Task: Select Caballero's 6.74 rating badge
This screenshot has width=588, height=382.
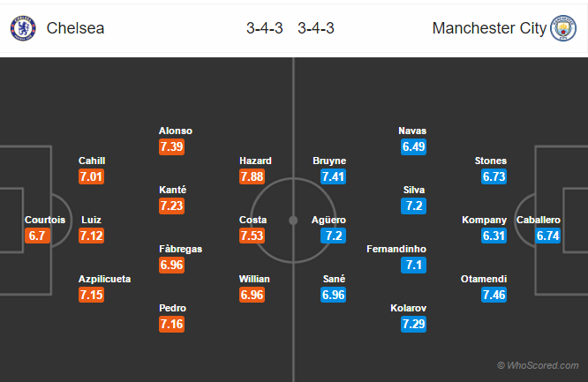Action: tap(547, 236)
